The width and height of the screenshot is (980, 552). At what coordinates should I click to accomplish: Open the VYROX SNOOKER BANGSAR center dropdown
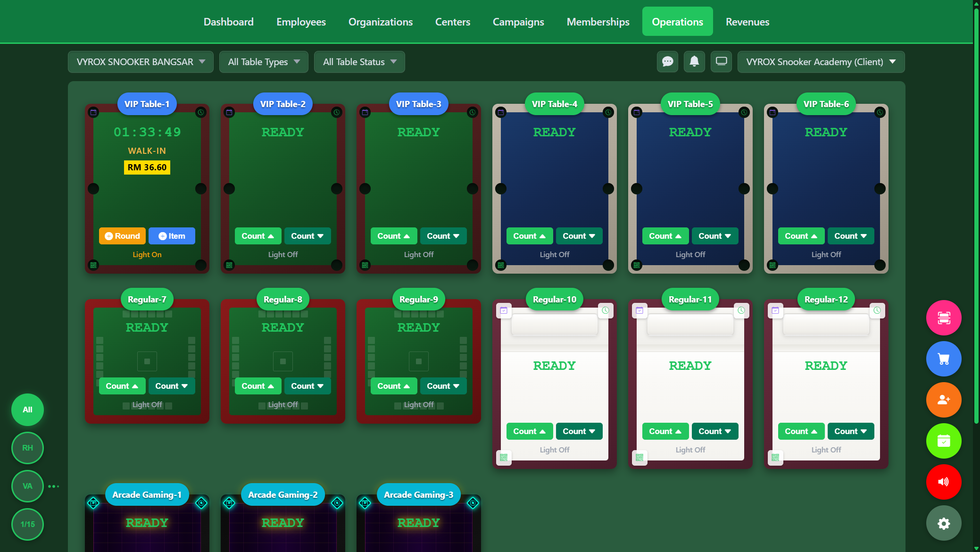tap(141, 62)
